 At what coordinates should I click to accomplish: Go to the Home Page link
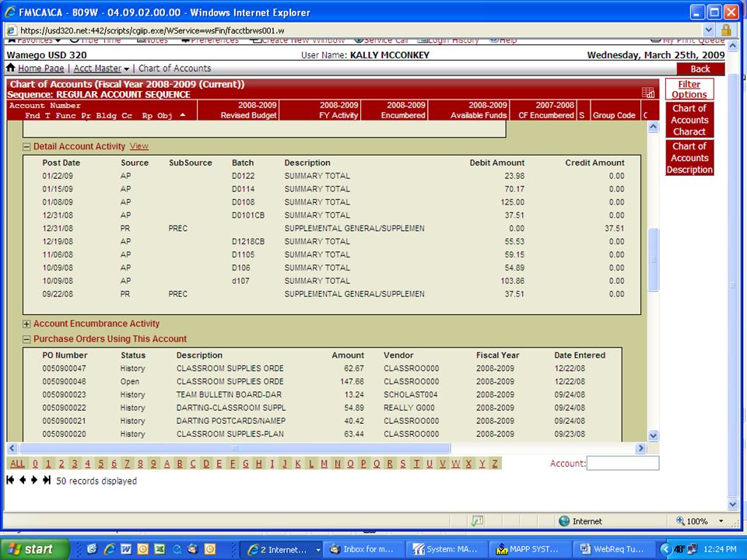tap(41, 68)
